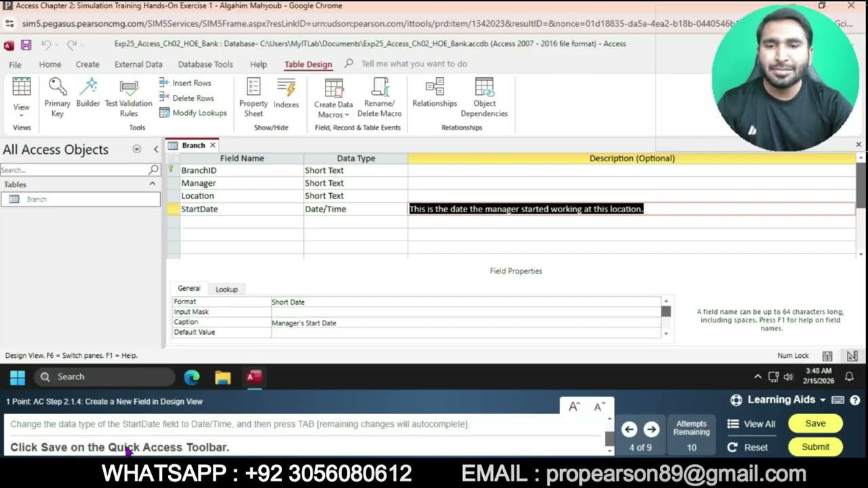Image resolution: width=868 pixels, height=488 pixels.
Task: Show Object Dependencies
Action: pyautogui.click(x=484, y=97)
